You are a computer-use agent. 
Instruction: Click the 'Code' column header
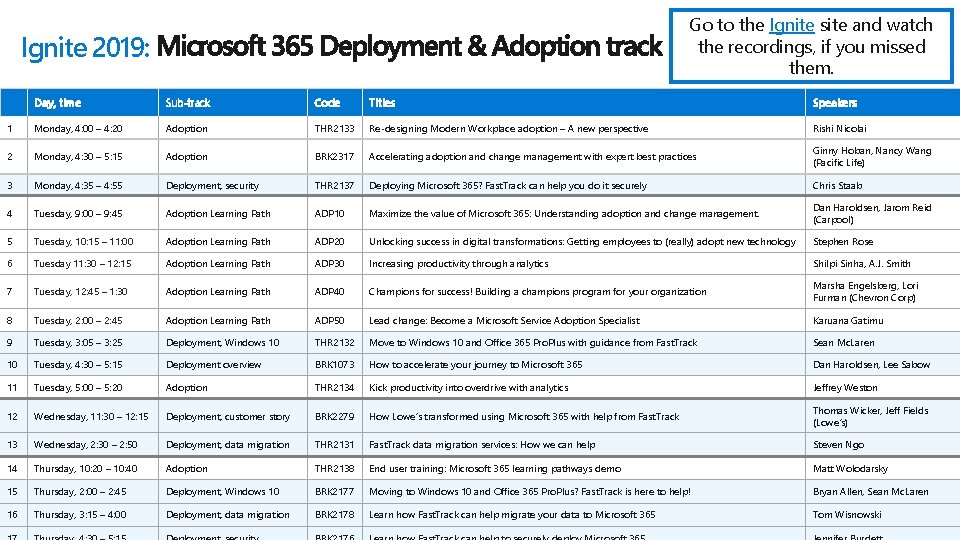[x=327, y=103]
